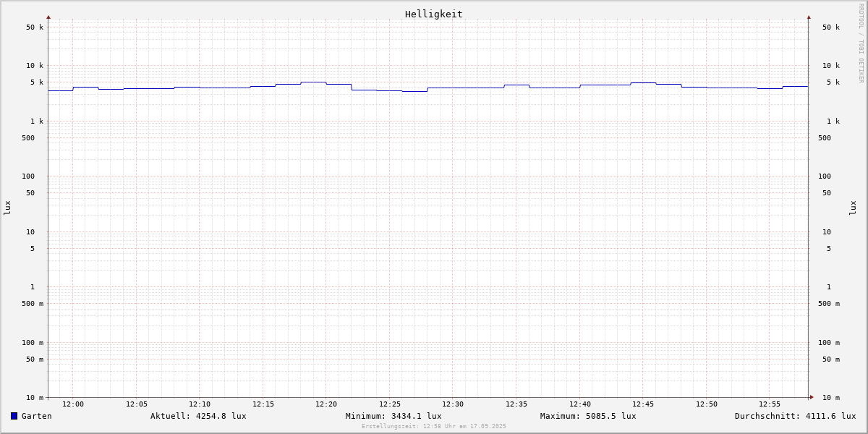Click the 50 k label on left axis
The height and width of the screenshot is (434, 868).
(x=35, y=27)
